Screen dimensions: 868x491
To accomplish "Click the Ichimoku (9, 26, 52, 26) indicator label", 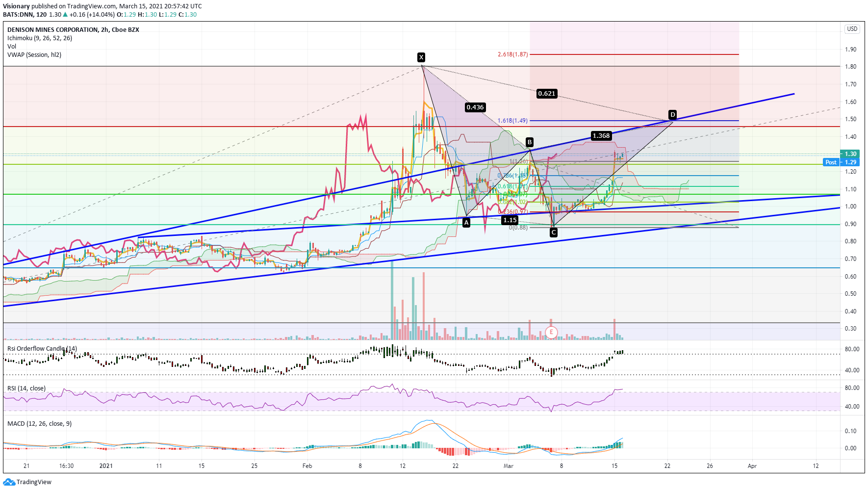I will (40, 38).
